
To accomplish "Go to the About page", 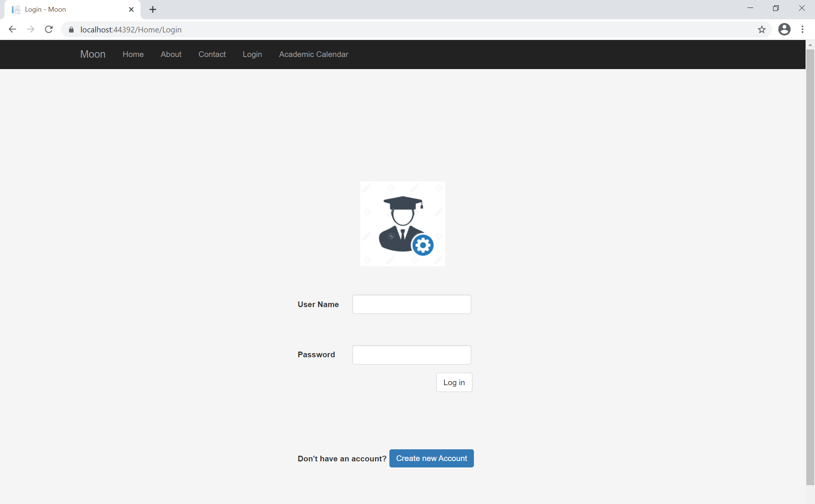I will [x=171, y=54].
